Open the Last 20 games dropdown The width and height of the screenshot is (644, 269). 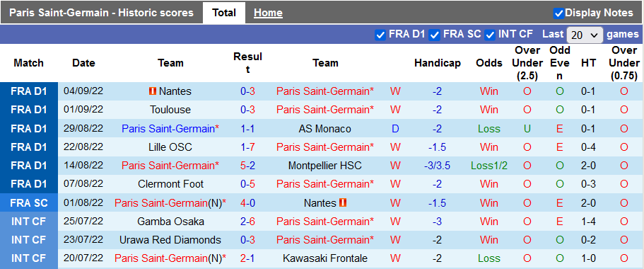click(x=585, y=35)
